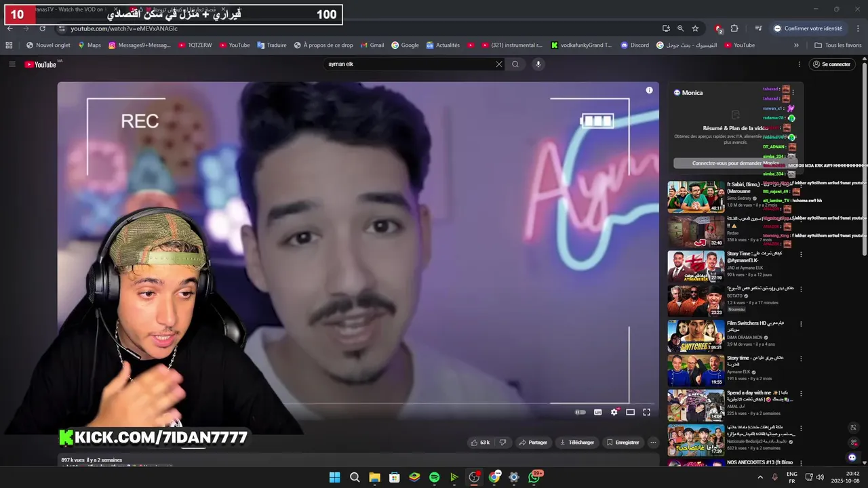Viewport: 868px width, 488px height.
Task: Open the Tous les favoris folder
Action: pyautogui.click(x=838, y=45)
